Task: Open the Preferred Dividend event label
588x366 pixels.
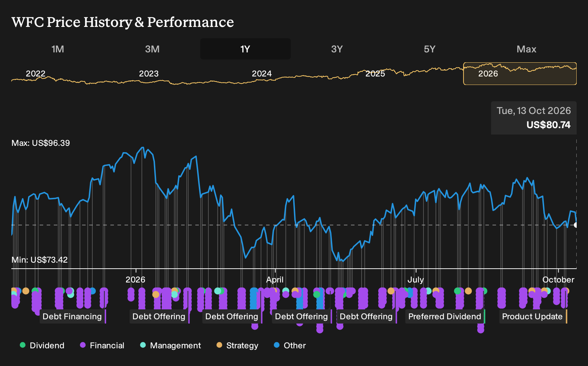Action: [445, 316]
